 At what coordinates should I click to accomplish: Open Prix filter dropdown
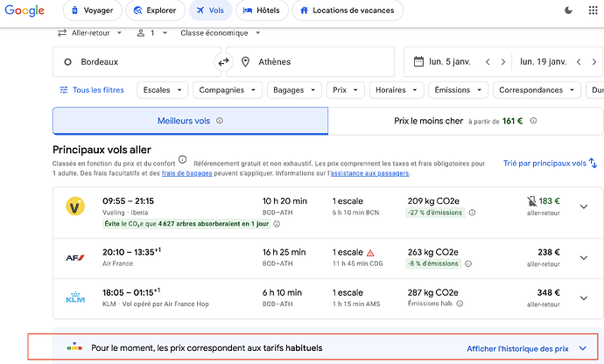[x=346, y=90]
